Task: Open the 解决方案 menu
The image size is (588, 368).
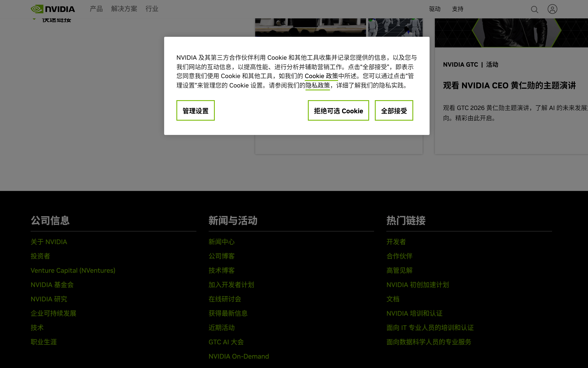Action: tap(124, 9)
